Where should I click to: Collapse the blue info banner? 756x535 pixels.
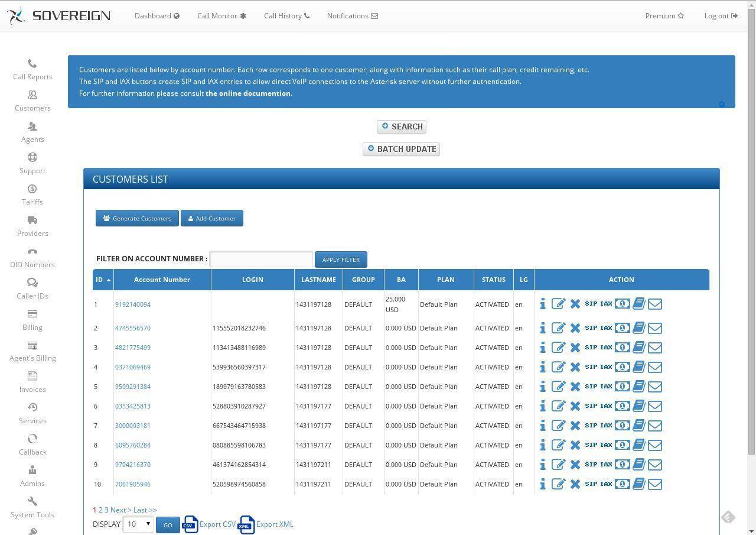(x=722, y=104)
